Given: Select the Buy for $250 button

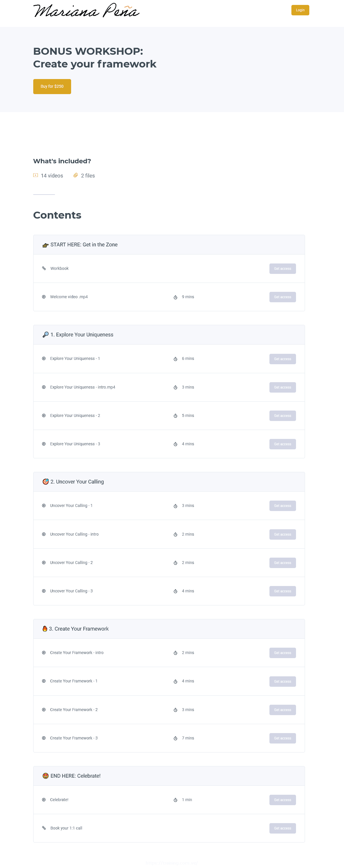Looking at the screenshot, I should (x=52, y=86).
